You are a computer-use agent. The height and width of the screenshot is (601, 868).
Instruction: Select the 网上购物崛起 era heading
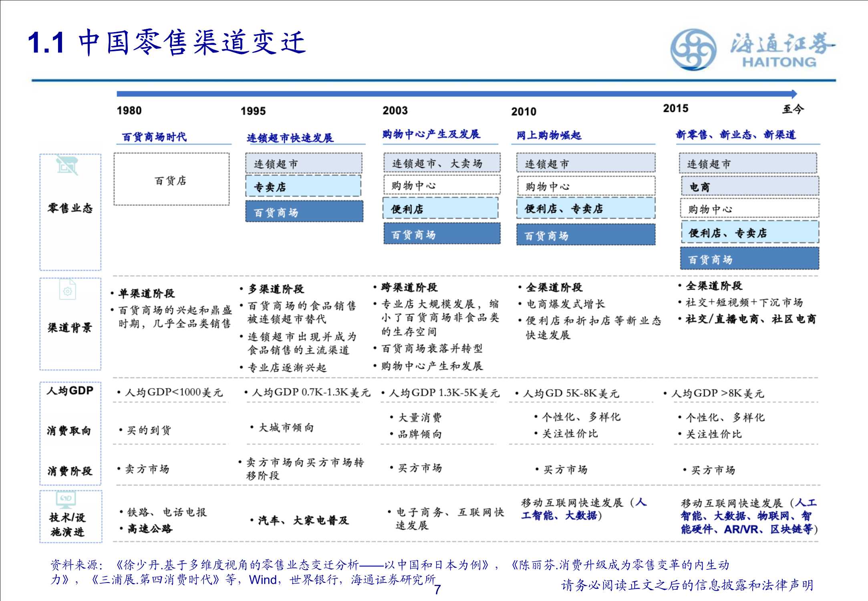pos(549,135)
